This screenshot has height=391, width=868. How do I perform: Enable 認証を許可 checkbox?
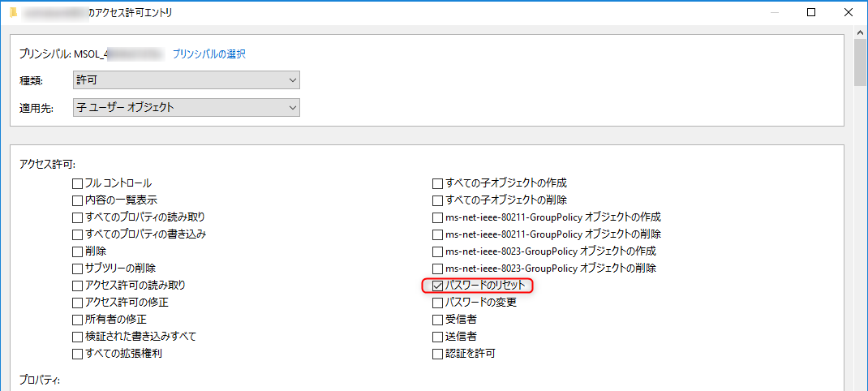pos(437,354)
